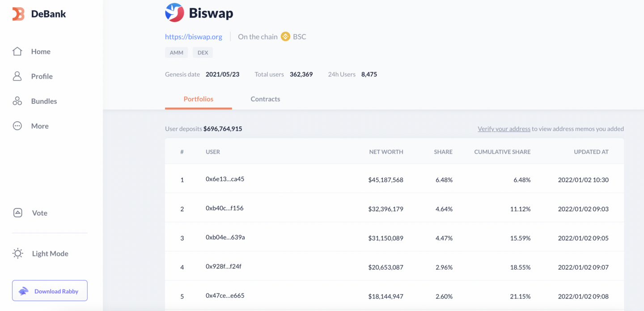644x311 pixels.
Task: Click net worth $20,653,087
Action: pos(386,267)
